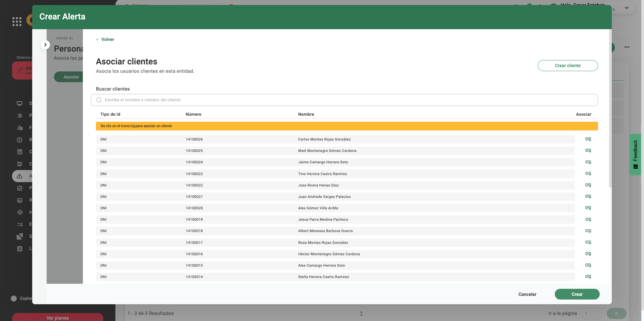Associate client number 14100024
The height and width of the screenshot is (321, 644).
[x=588, y=162]
